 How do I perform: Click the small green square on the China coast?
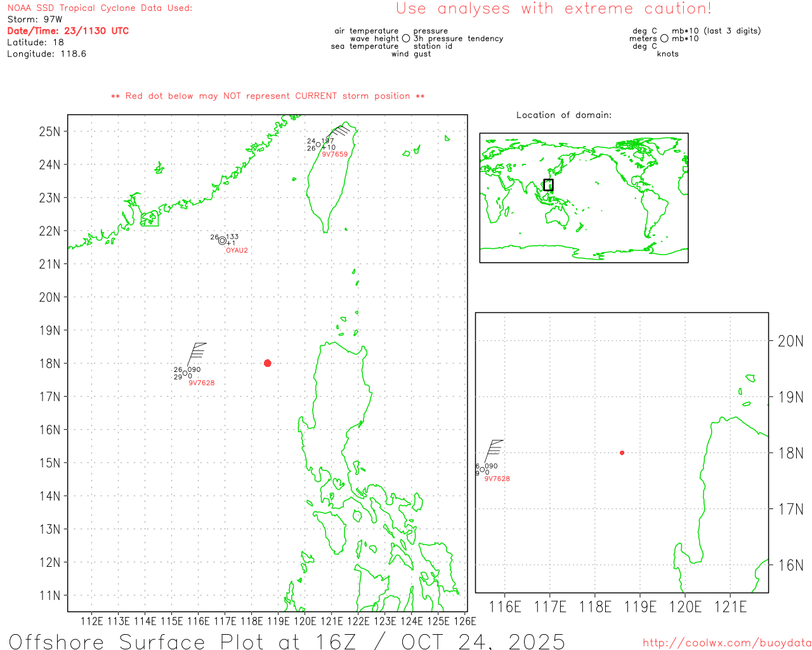[150, 219]
